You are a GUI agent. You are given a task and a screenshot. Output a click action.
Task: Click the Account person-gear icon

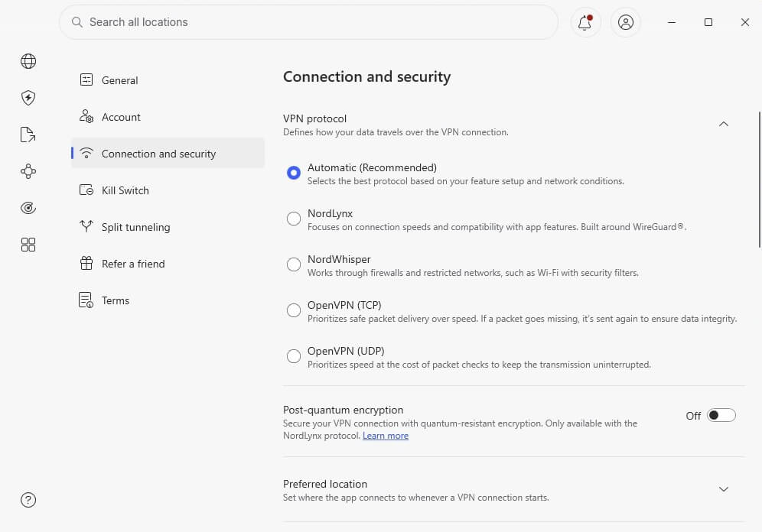(86, 116)
